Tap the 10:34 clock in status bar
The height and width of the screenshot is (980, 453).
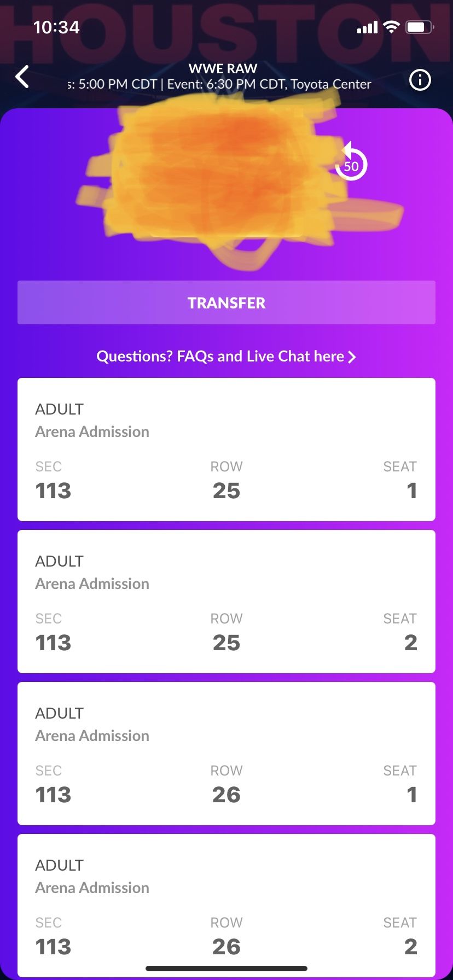(x=56, y=27)
